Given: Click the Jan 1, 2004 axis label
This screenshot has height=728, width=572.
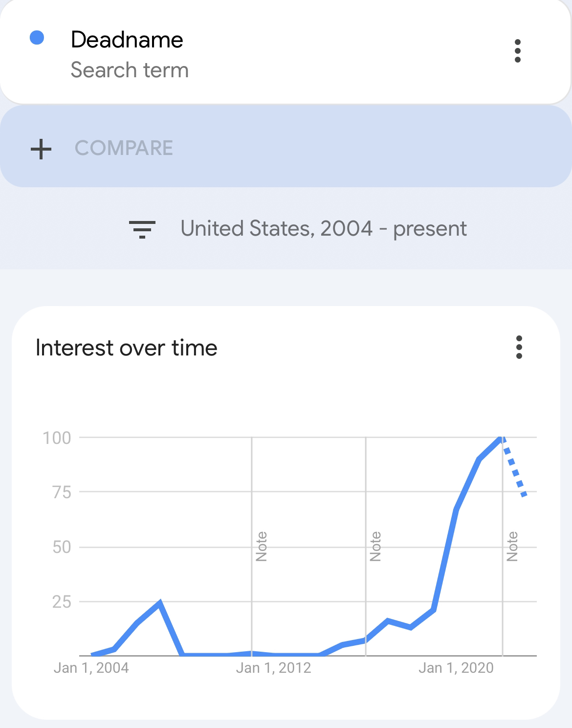Looking at the screenshot, I should click(91, 668).
